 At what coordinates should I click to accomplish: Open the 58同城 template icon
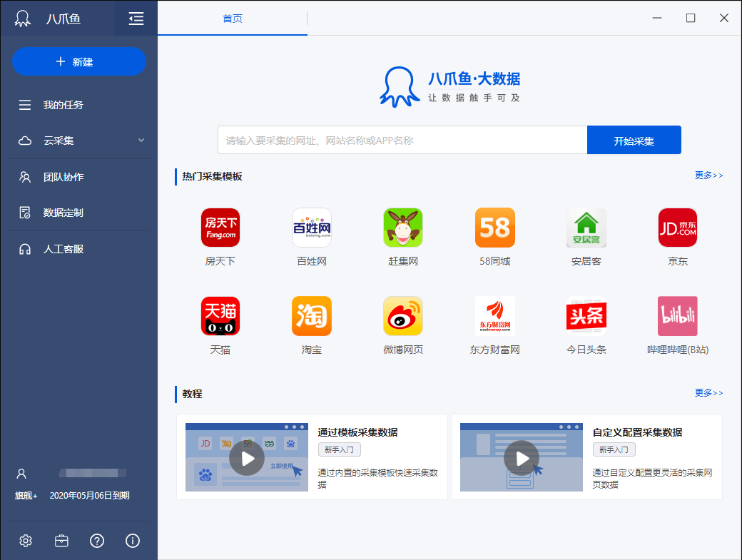coord(494,228)
